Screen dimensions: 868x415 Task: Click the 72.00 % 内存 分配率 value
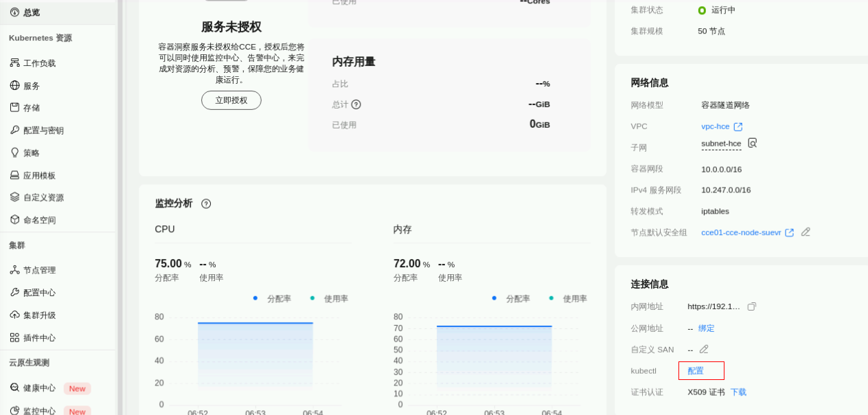click(411, 264)
